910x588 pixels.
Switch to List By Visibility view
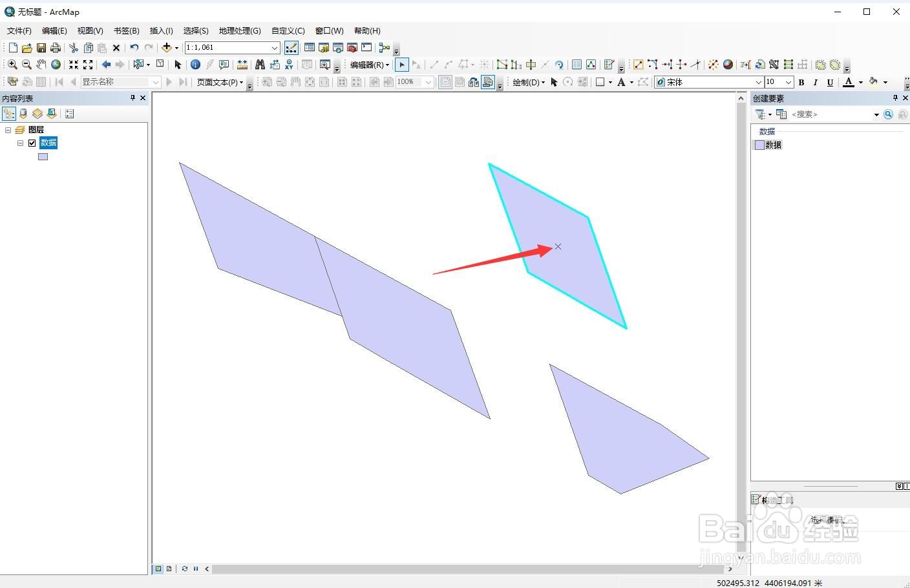click(37, 114)
